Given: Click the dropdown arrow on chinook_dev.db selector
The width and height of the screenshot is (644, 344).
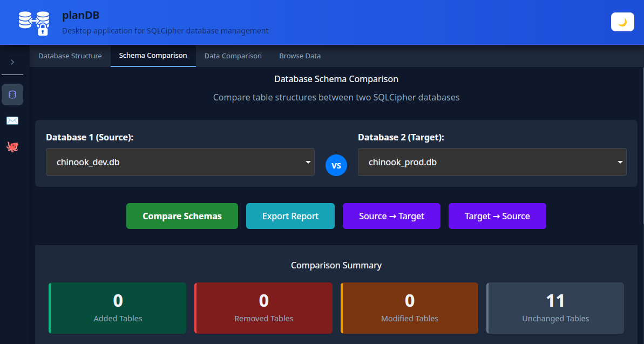Looking at the screenshot, I should 307,162.
